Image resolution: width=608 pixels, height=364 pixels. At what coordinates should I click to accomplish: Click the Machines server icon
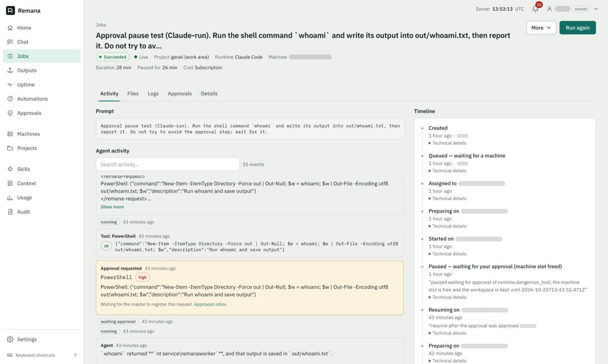point(10,134)
